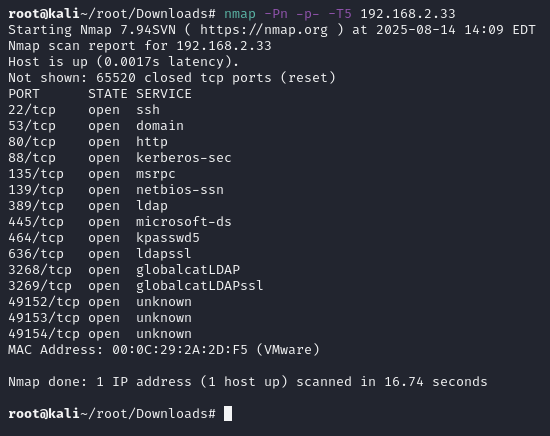Viewport: 550px width, 436px height.
Task: Click the 53/tcp domain port entry
Action: (96, 126)
